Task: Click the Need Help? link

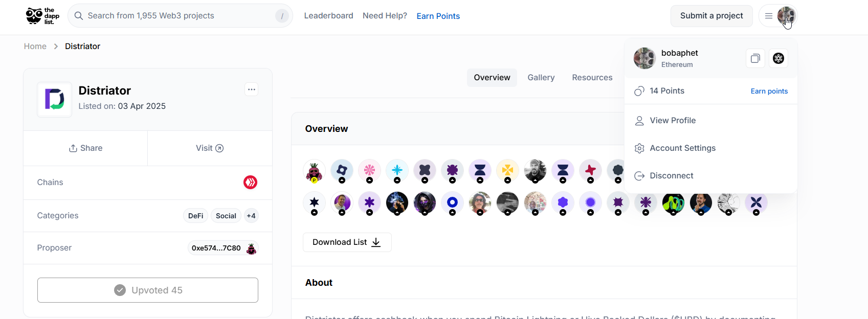Action: (385, 16)
